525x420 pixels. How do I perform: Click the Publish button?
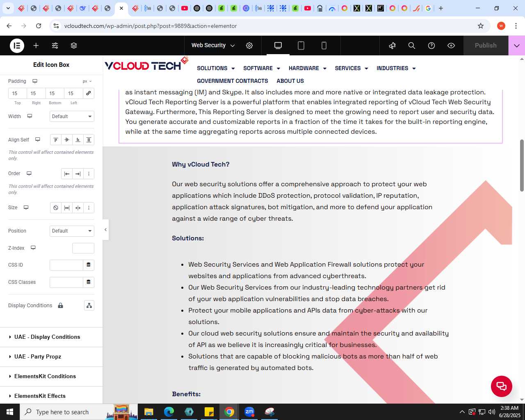[x=486, y=46]
